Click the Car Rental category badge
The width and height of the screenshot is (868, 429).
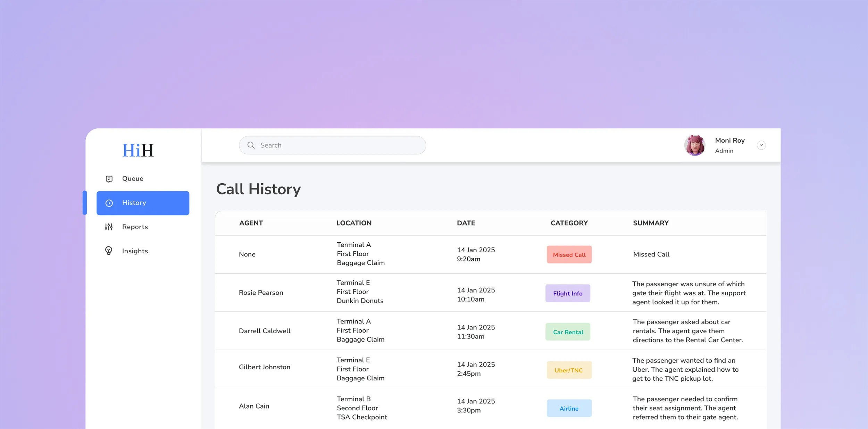pyautogui.click(x=568, y=332)
